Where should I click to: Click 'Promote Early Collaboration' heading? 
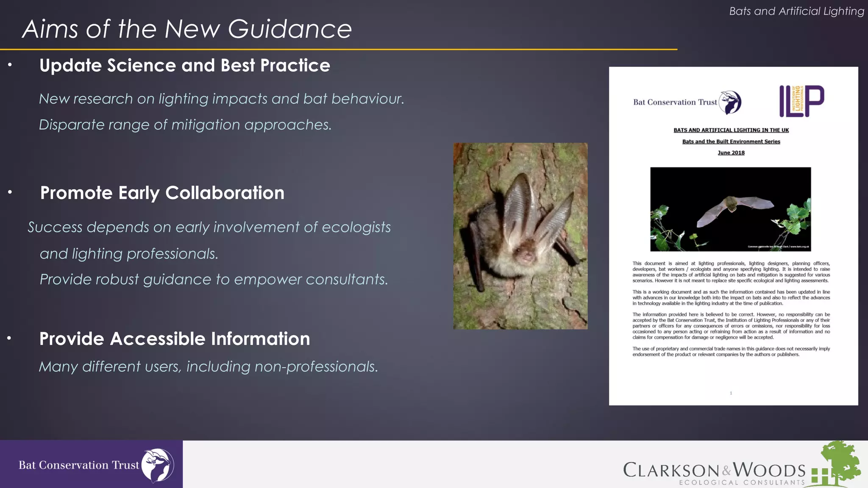162,193
